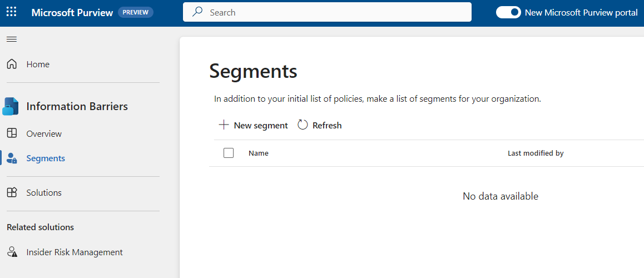
Task: Open the Solutions navigation item
Action: [44, 192]
